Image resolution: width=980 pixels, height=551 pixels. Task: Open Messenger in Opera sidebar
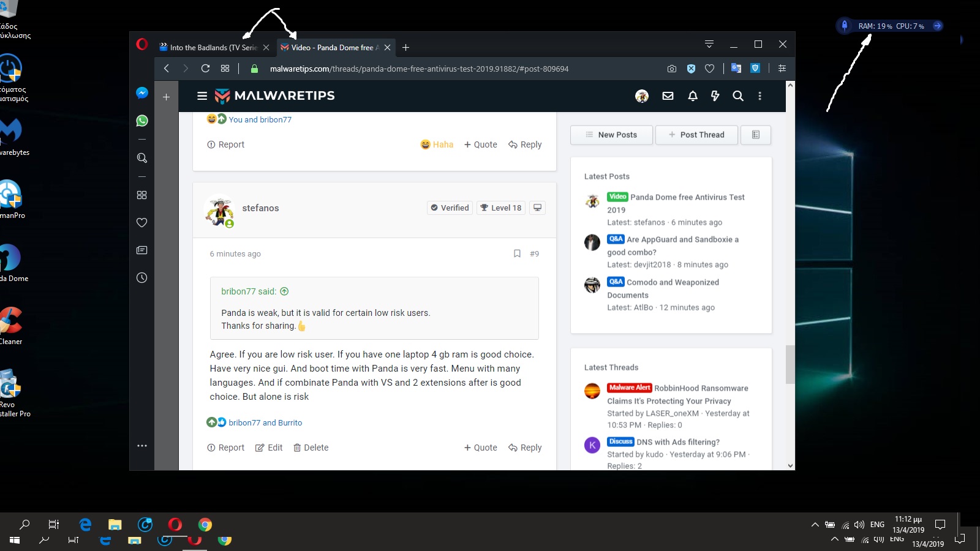(x=142, y=93)
